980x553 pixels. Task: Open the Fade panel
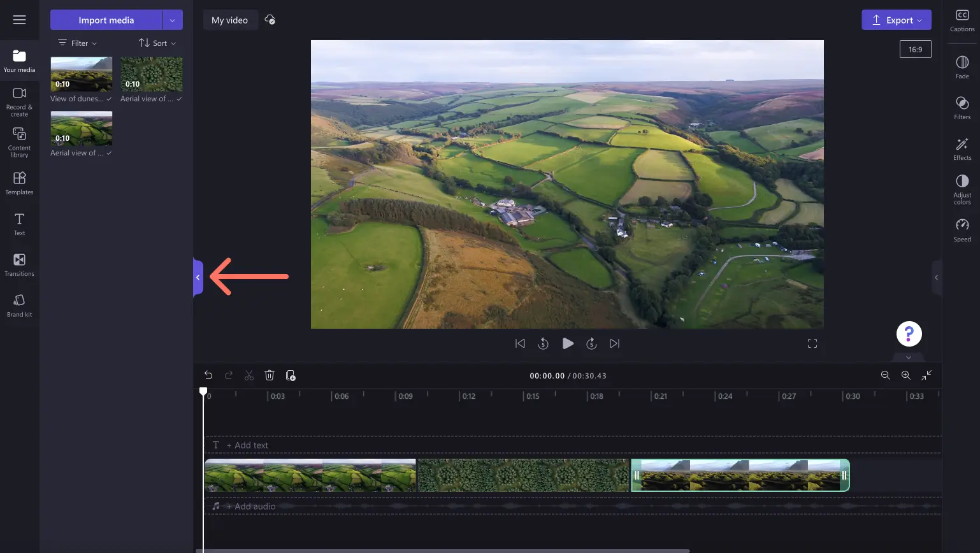tap(962, 67)
